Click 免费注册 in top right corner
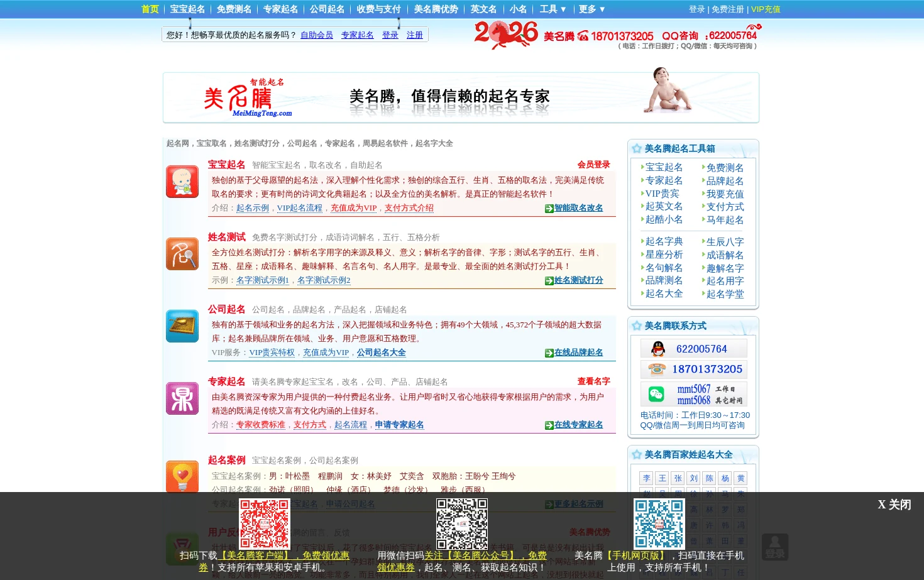924x580 pixels. [x=728, y=9]
